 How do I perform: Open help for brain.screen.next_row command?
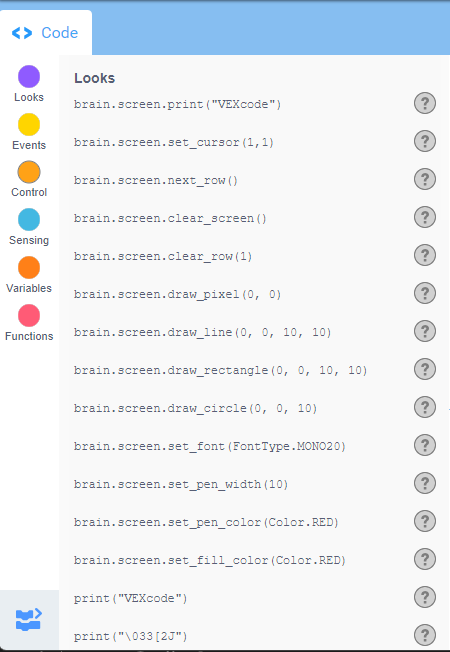tap(425, 179)
